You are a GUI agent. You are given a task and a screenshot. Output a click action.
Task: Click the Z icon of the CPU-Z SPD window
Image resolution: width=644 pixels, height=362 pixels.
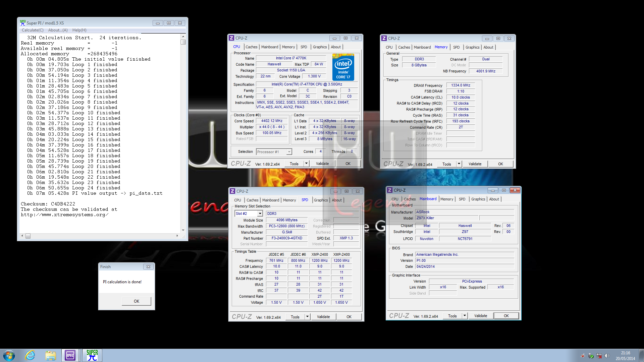232,191
